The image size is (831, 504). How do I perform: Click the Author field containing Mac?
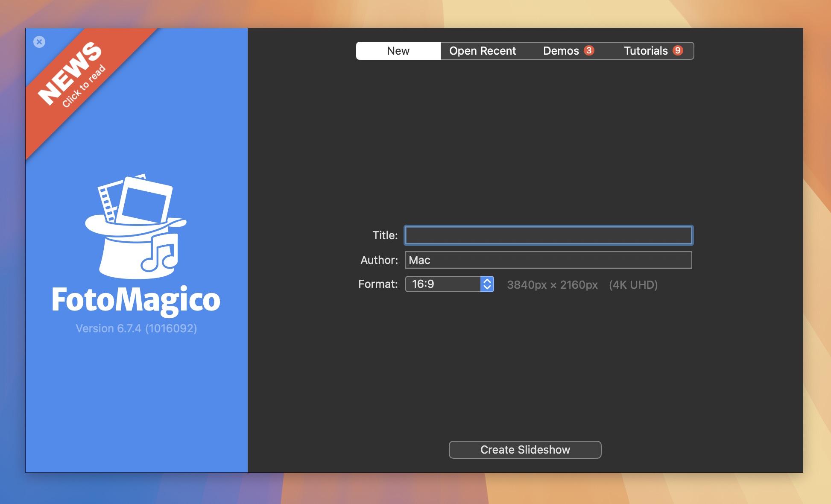[548, 260]
